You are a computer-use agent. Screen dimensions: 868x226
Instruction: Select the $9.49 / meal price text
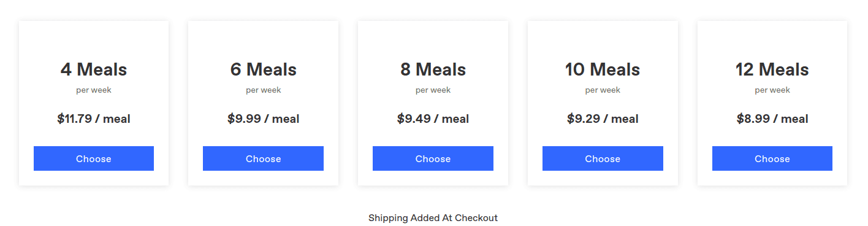tap(433, 119)
